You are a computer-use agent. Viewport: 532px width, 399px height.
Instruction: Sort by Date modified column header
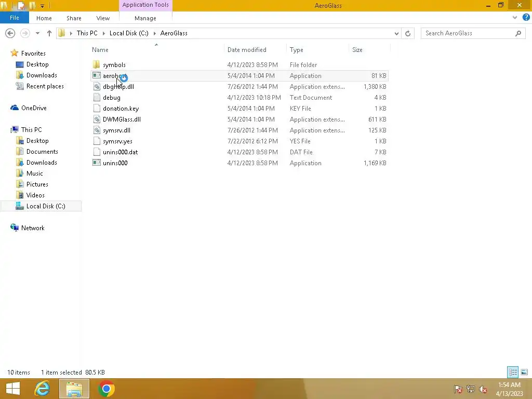247,50
